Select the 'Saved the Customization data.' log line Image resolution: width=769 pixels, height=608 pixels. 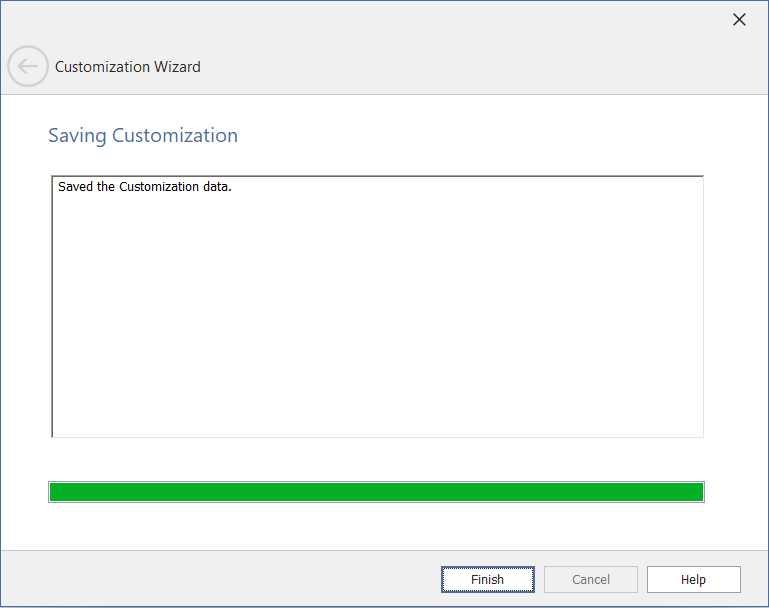coord(145,187)
